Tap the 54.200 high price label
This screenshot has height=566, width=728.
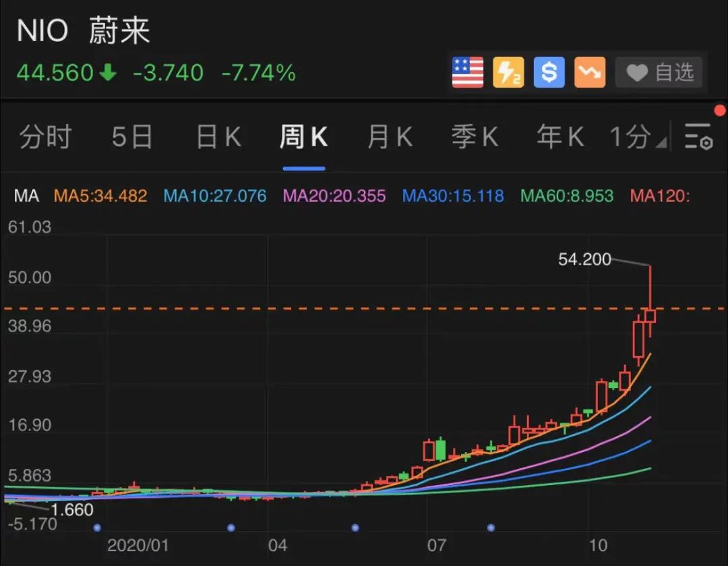coord(584,259)
